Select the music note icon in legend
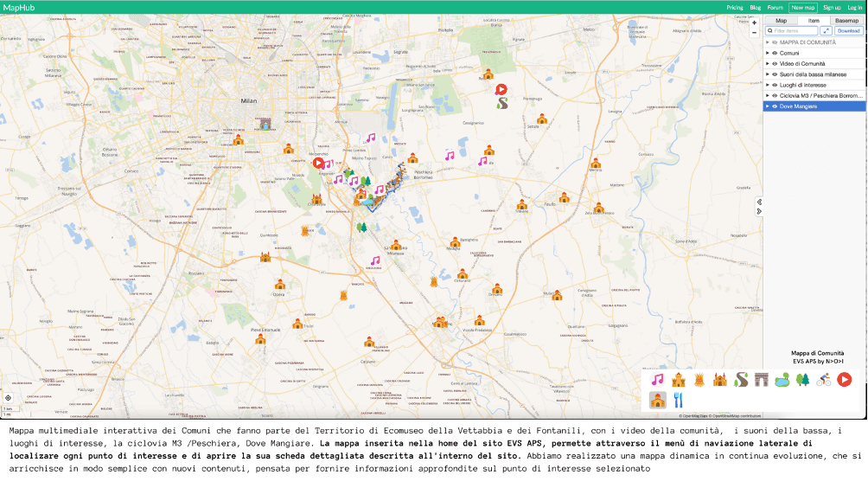 coord(657,380)
